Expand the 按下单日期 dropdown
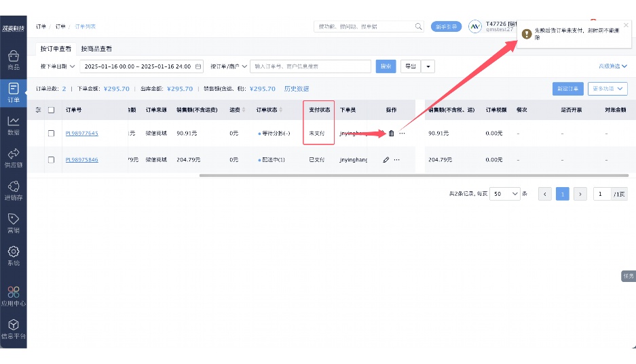 pos(57,66)
